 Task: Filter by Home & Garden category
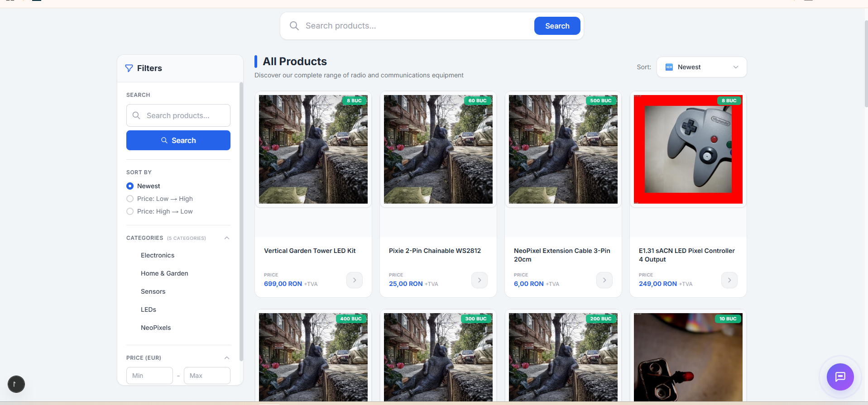(x=164, y=273)
